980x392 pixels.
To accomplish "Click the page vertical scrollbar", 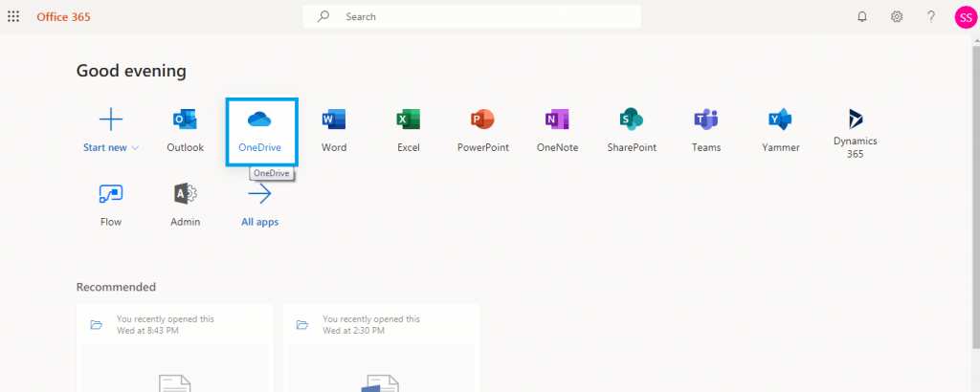I will click(976, 197).
